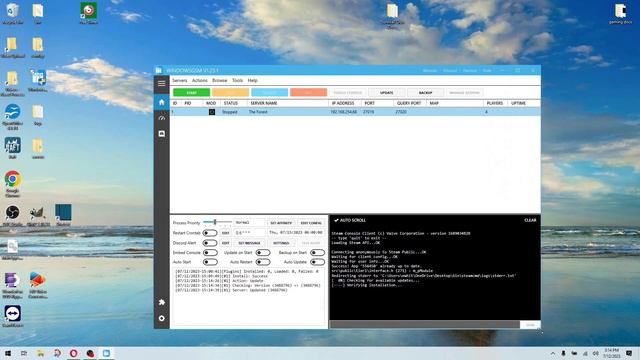Open the Tools menu
The height and width of the screenshot is (360, 640).
[238, 80]
